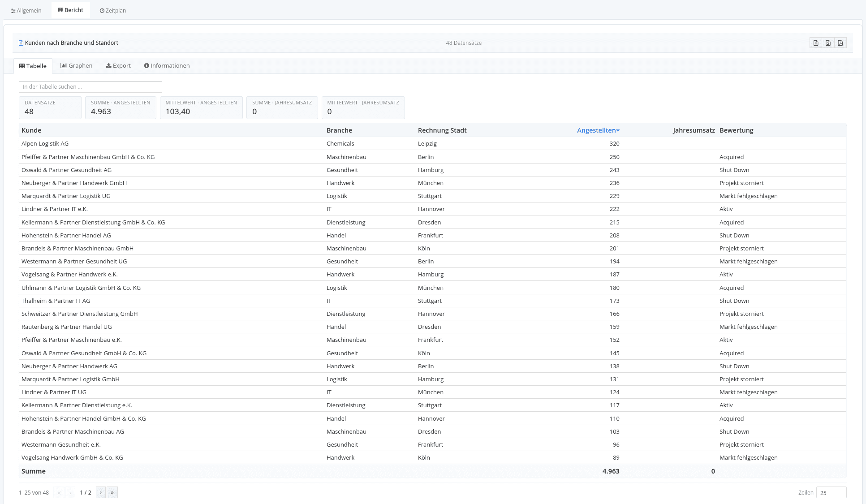This screenshot has height=504, width=866.
Task: Click the Datensätze summary card
Action: point(50,108)
